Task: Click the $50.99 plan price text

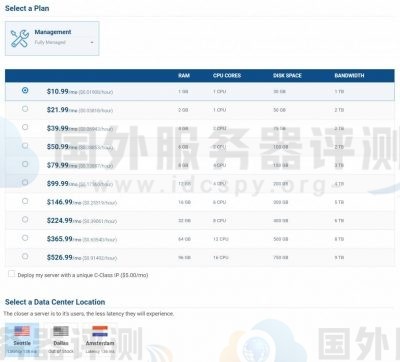Action: (x=58, y=147)
